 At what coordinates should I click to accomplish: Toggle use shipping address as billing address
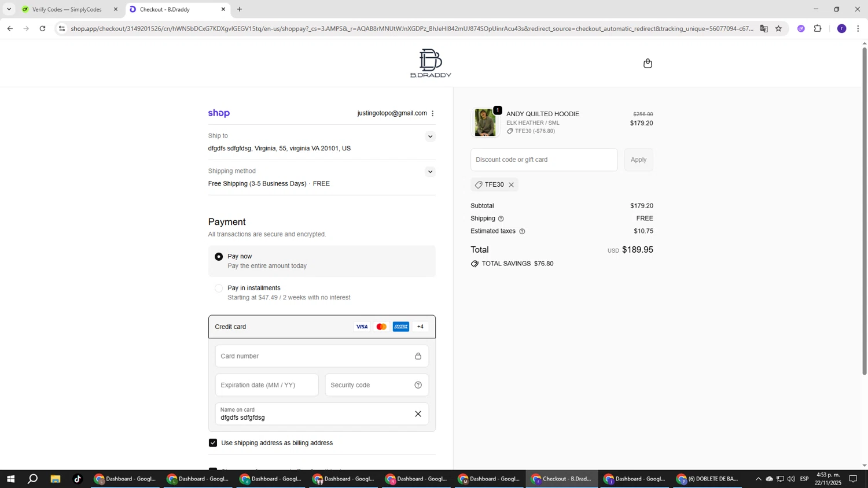tap(213, 443)
